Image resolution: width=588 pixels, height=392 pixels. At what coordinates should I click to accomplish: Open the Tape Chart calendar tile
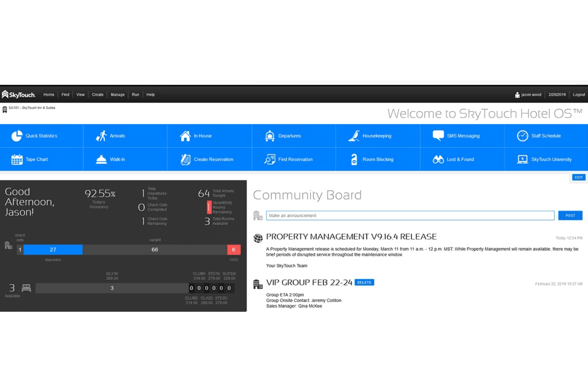pos(42,159)
